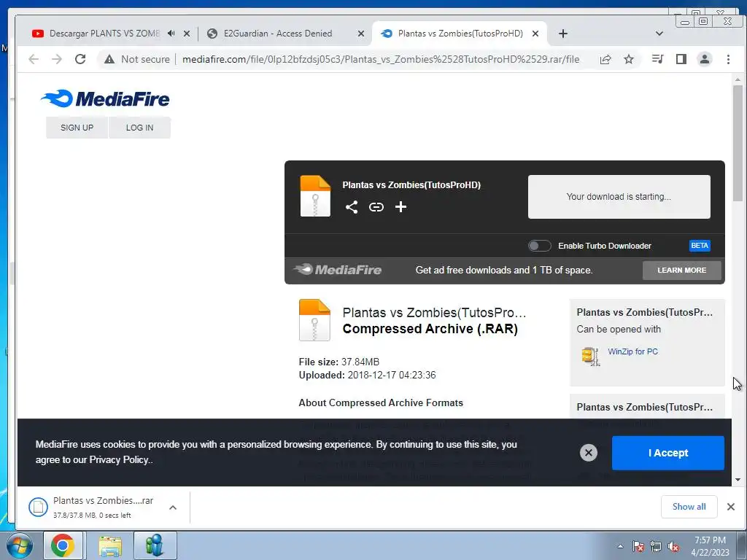Mute the YouTube tab audio icon
Screen dimensions: 747x560
(171, 34)
